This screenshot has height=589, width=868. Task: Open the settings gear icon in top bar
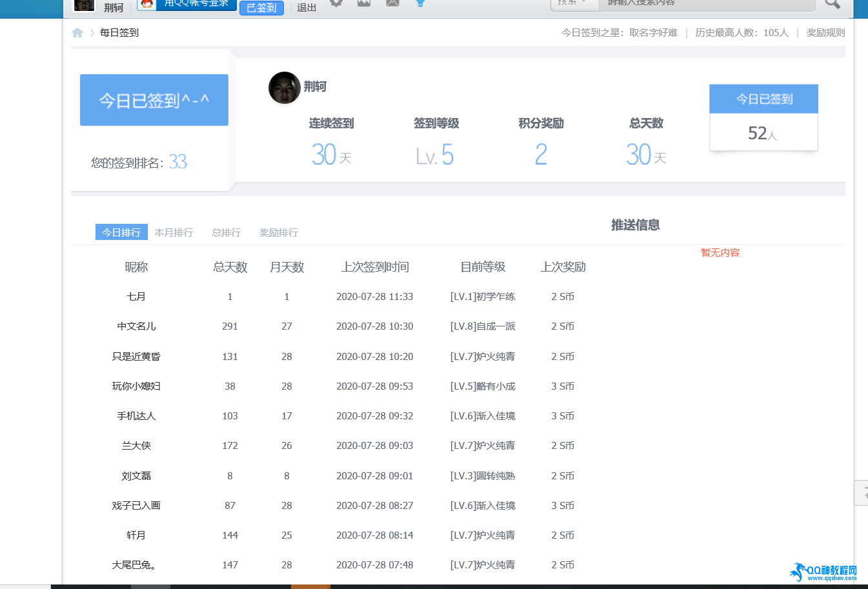(x=336, y=3)
